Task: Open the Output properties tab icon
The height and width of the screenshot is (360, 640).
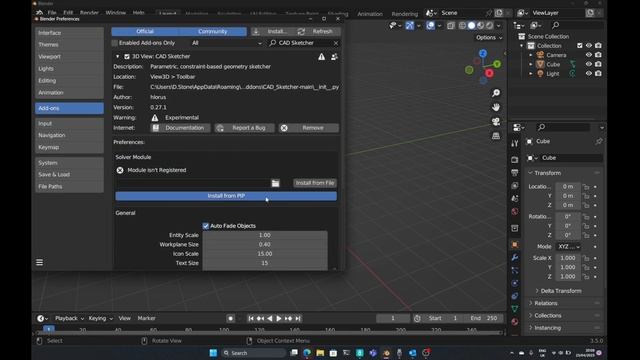Action: (515, 173)
